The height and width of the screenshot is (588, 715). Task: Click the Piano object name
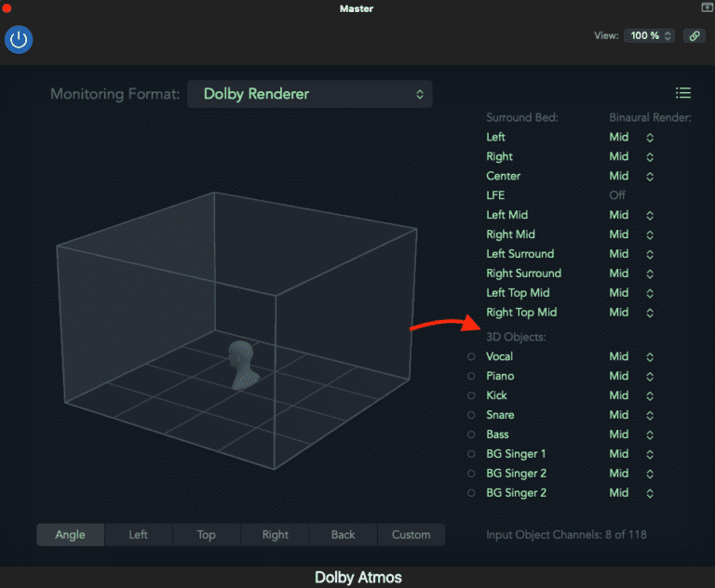click(x=500, y=376)
